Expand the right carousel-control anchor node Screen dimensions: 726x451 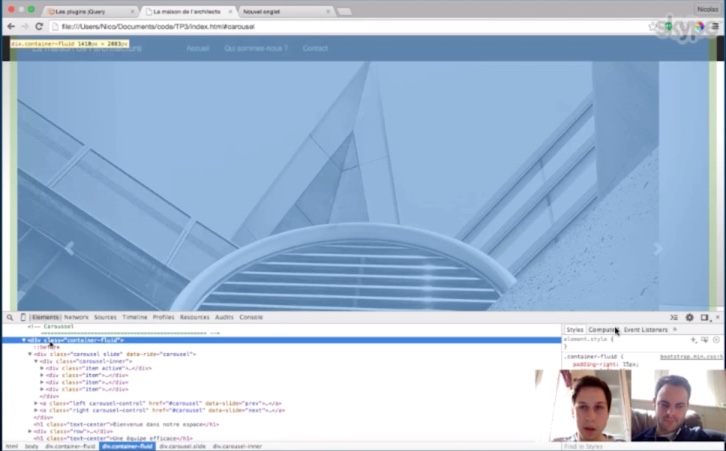(x=36, y=410)
